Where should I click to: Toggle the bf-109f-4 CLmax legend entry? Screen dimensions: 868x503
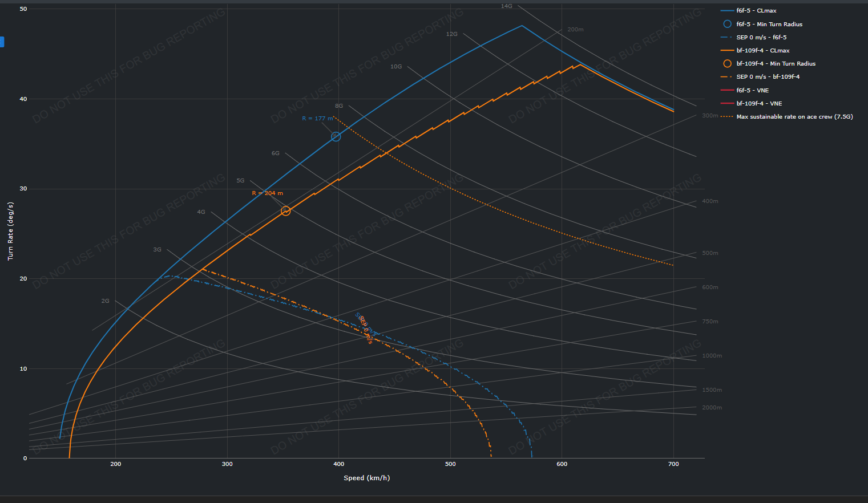pos(755,50)
